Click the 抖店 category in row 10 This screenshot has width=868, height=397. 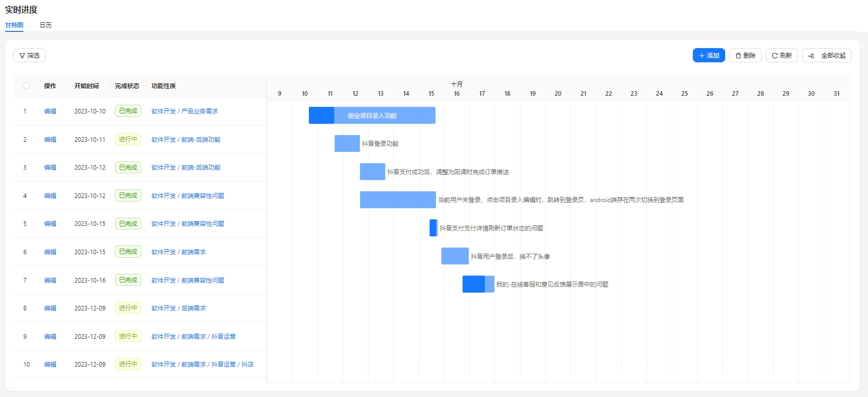point(248,364)
